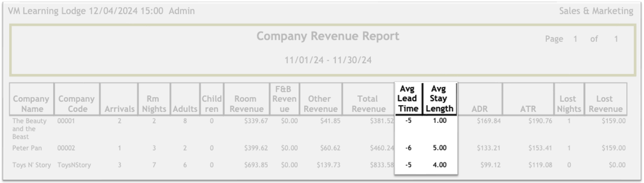This screenshot has height=183, width=644.
Task: Click the 11/01/24 - 11/30/24 date range
Action: coord(328,60)
